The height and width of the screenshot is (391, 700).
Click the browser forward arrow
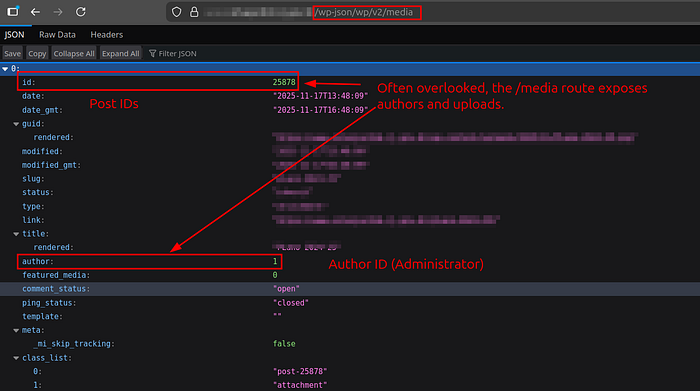58,12
